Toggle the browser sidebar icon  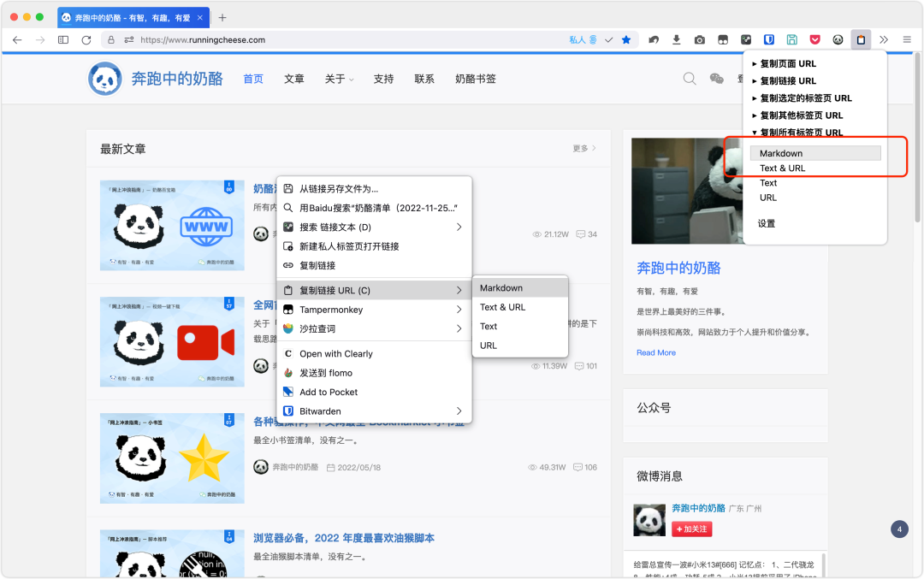point(63,40)
